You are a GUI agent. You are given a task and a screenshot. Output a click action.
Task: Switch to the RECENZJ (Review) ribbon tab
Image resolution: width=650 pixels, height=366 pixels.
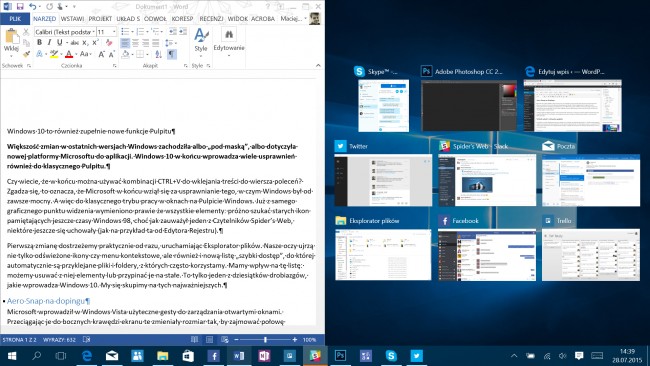[x=211, y=19]
